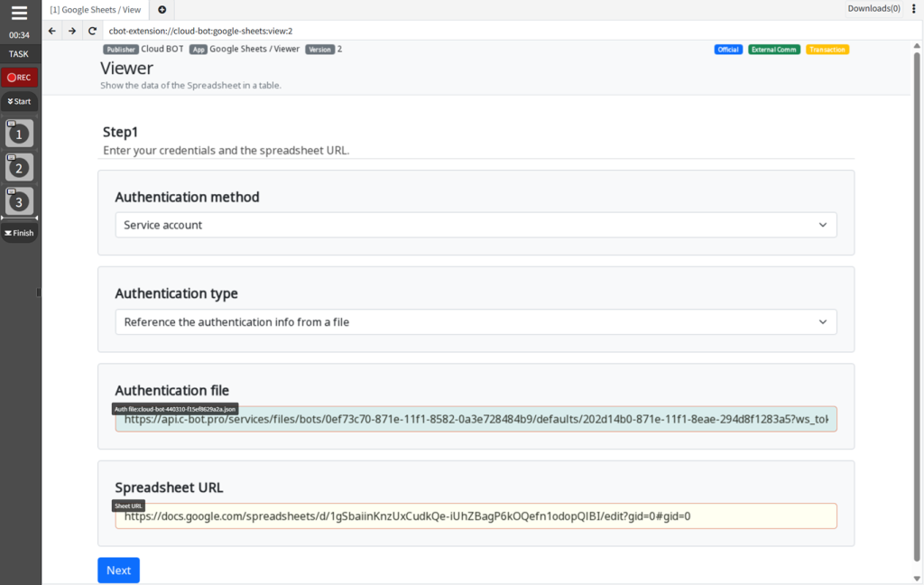Image resolution: width=924 pixels, height=585 pixels.
Task: Click the TASK label in sidebar
Action: pos(19,53)
